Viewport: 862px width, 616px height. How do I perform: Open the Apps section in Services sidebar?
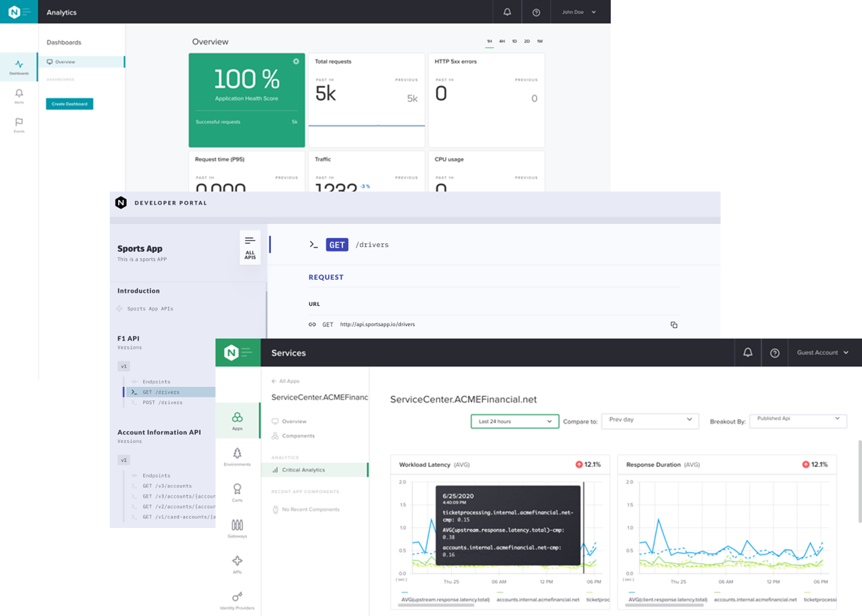(237, 420)
